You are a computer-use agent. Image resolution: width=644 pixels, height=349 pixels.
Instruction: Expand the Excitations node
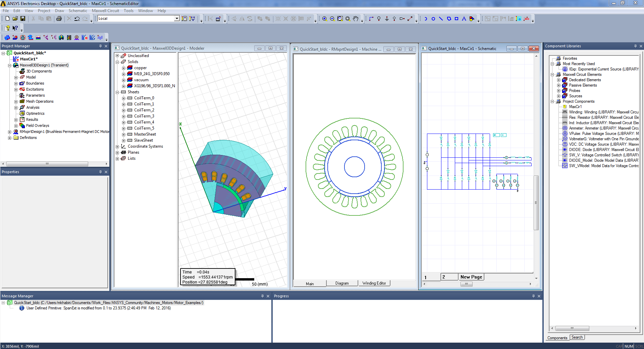pos(16,89)
